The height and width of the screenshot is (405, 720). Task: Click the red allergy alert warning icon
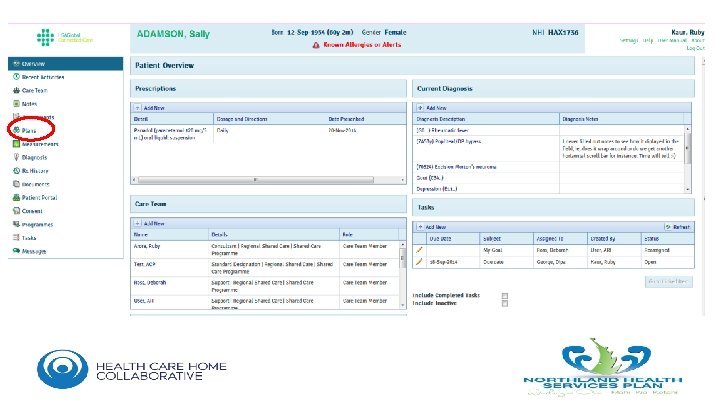point(316,45)
